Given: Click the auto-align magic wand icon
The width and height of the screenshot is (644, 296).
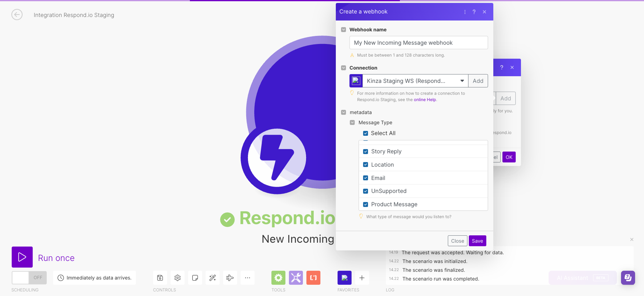Looking at the screenshot, I should tap(213, 278).
